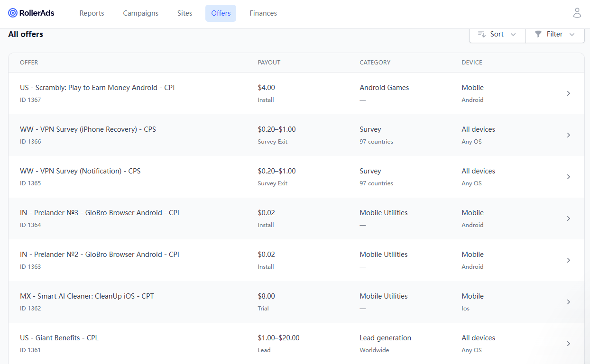Click the All offers heading
The image size is (590, 364).
[x=26, y=34]
